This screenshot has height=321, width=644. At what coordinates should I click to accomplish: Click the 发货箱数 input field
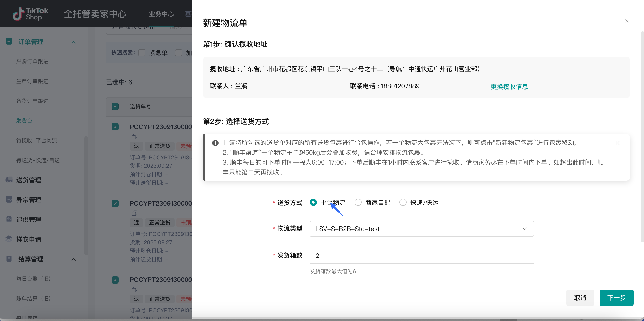pos(421,255)
